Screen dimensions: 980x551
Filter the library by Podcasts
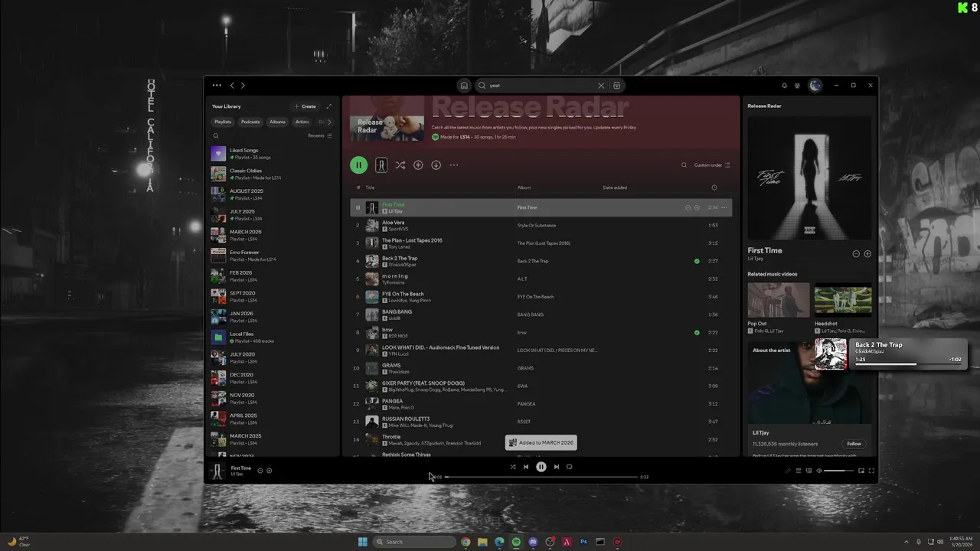(x=250, y=122)
